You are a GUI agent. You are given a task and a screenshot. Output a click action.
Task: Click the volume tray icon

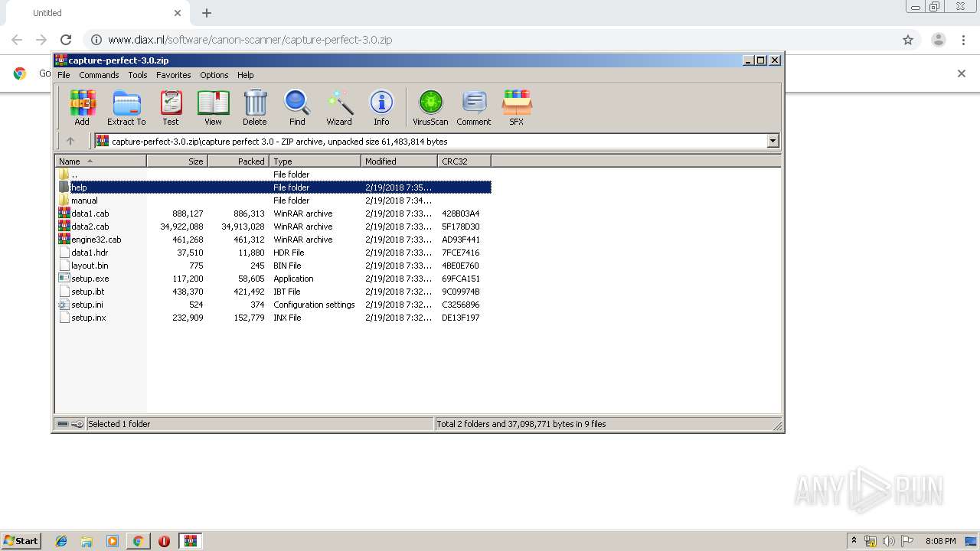pyautogui.click(x=889, y=541)
